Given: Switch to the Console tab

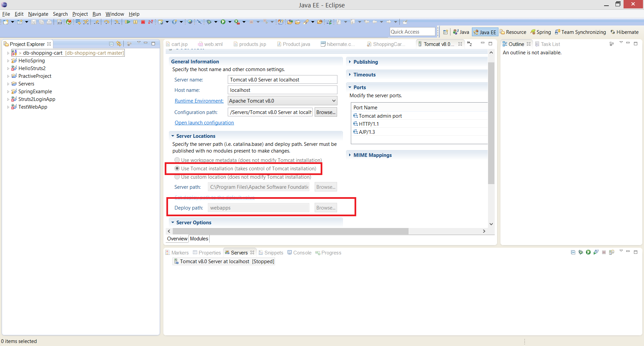Looking at the screenshot, I should [x=299, y=253].
